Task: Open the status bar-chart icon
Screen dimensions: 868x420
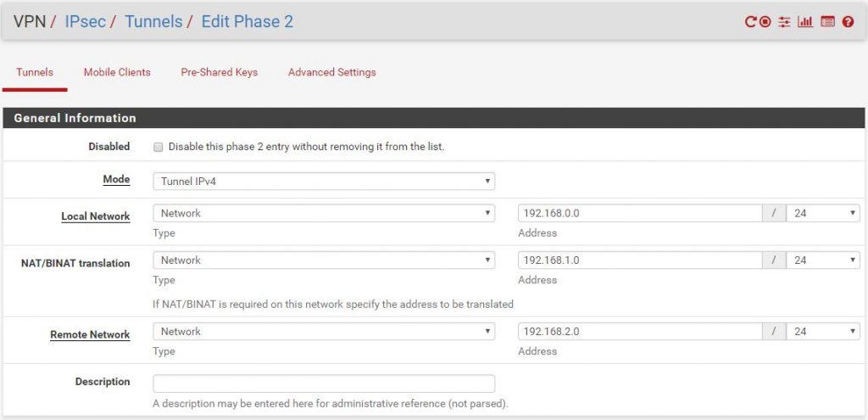Action: 805,22
